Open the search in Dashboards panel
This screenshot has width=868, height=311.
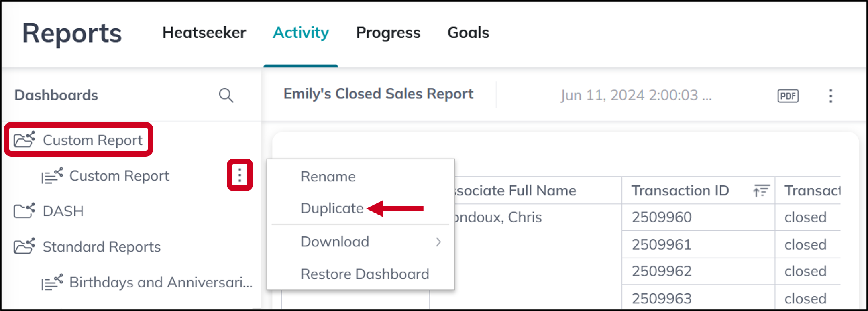226,96
